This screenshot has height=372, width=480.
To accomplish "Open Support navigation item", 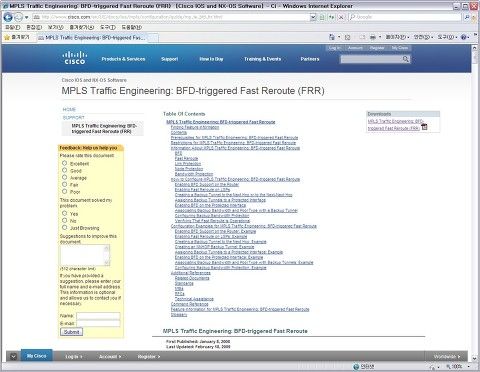I will tap(169, 59).
